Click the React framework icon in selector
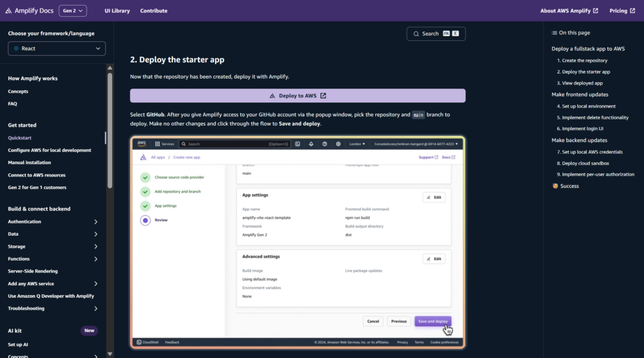Image resolution: width=644 pixels, height=358 pixels. [x=16, y=48]
